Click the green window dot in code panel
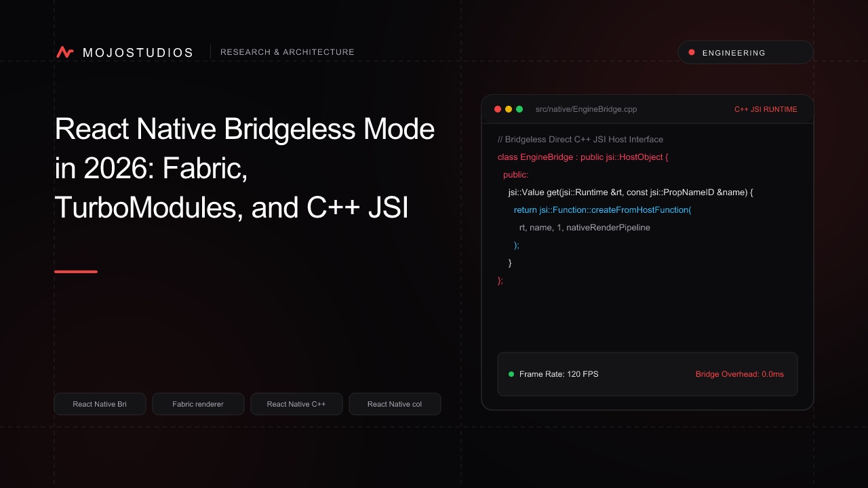868x488 pixels. click(519, 109)
